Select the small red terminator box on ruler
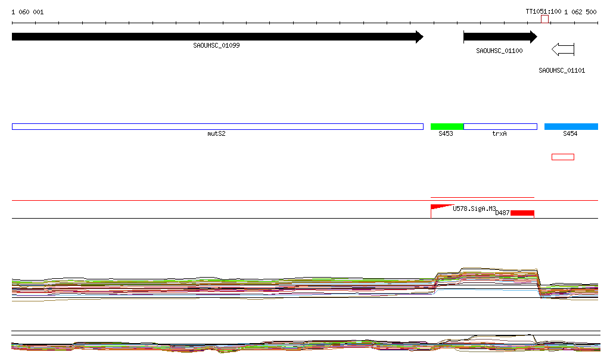 (x=544, y=19)
